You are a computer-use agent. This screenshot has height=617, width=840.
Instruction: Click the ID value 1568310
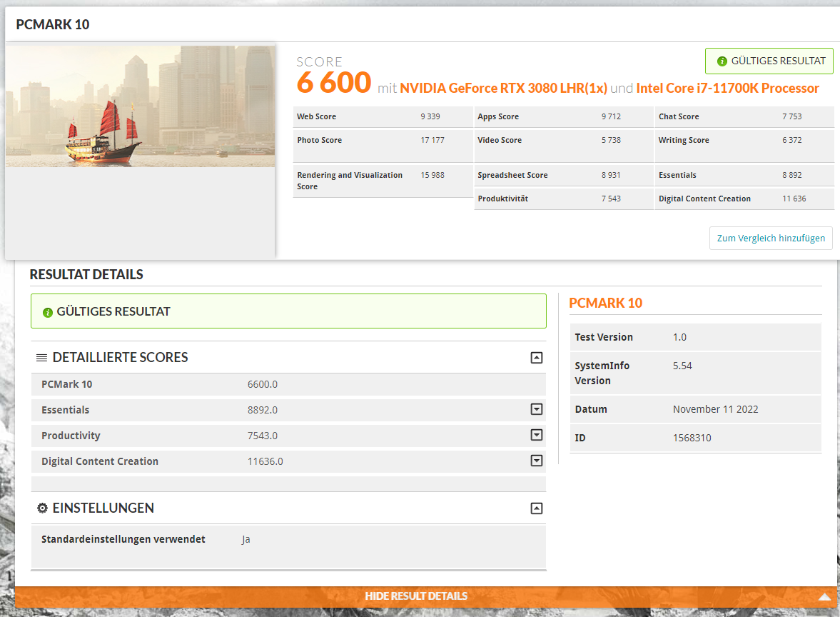[692, 438]
